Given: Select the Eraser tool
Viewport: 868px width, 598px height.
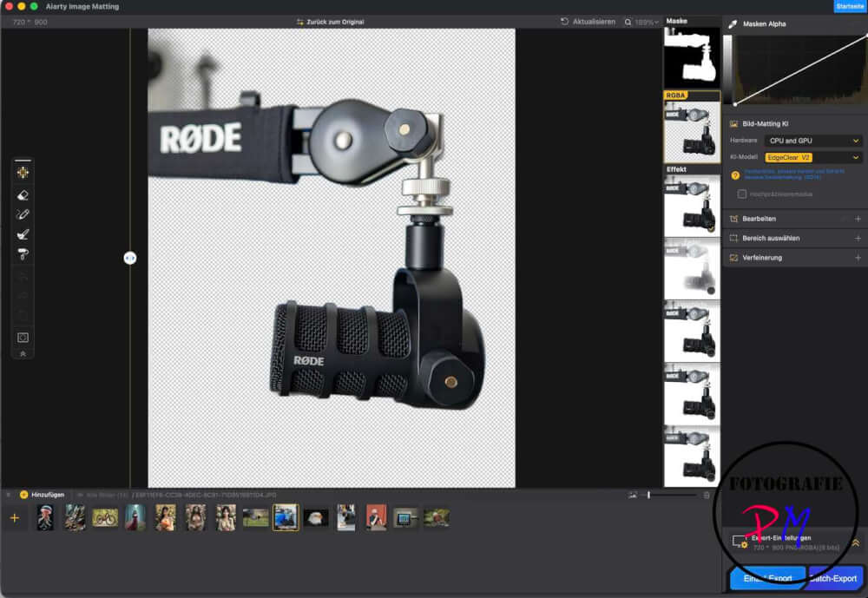Looking at the screenshot, I should click(23, 195).
